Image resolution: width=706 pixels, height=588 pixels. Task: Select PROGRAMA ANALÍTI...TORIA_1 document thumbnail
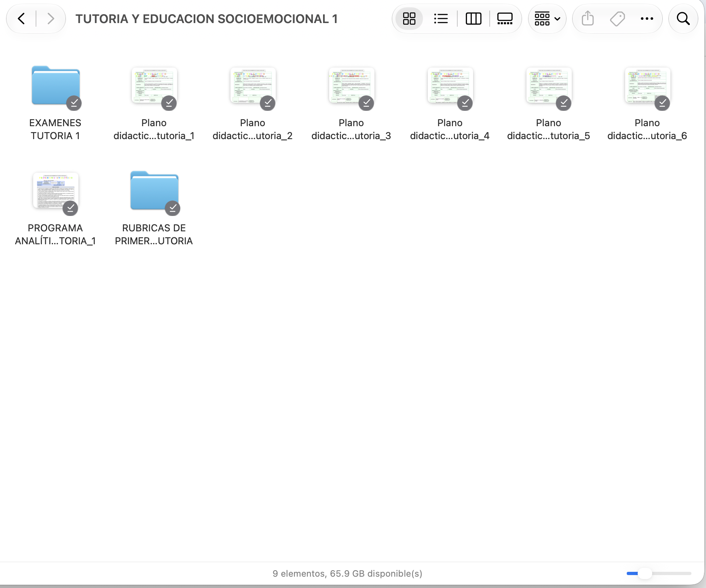56,190
